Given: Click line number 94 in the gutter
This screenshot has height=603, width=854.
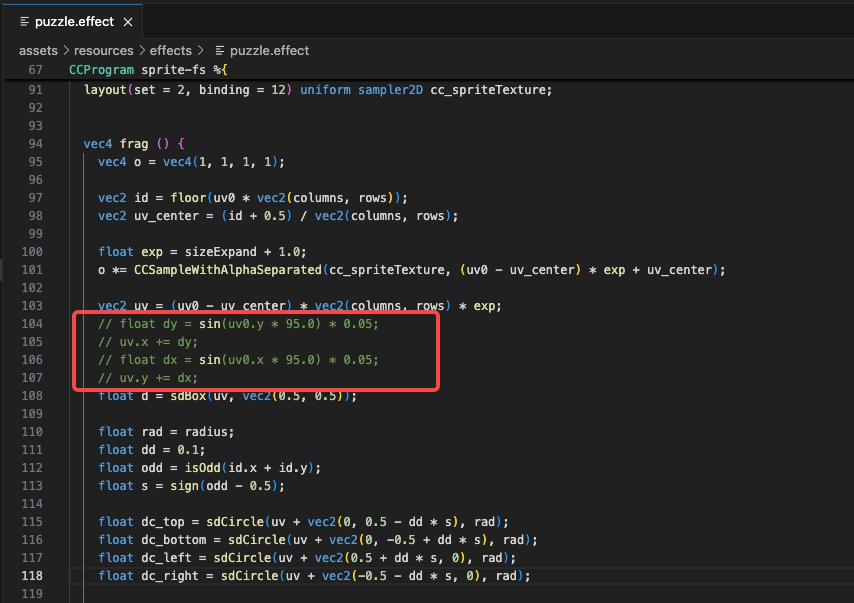Looking at the screenshot, I should pos(35,144).
